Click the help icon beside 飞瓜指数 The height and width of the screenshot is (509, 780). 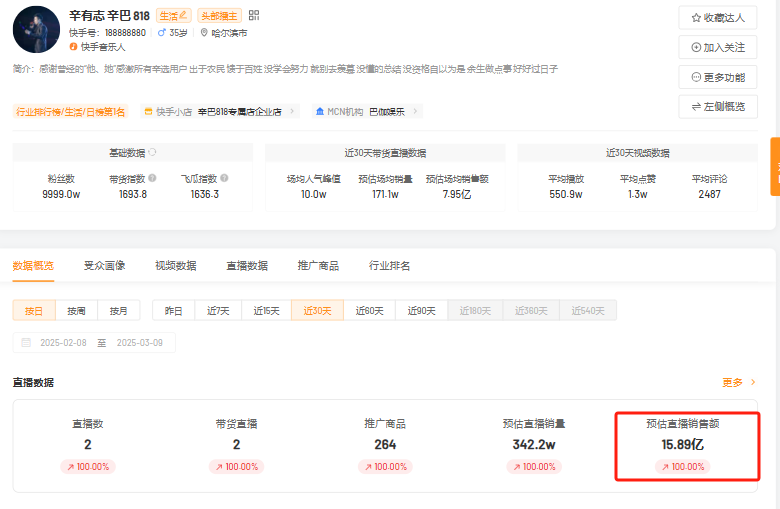tap(224, 178)
